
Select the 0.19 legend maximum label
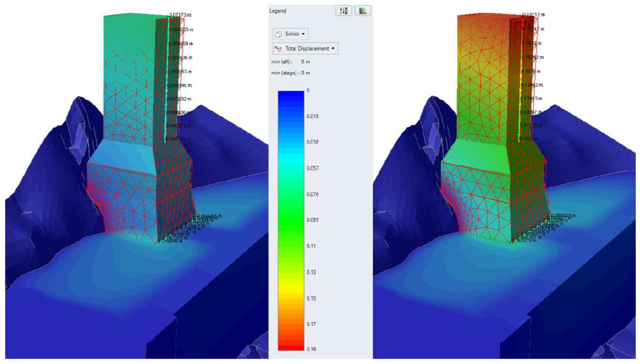click(311, 349)
